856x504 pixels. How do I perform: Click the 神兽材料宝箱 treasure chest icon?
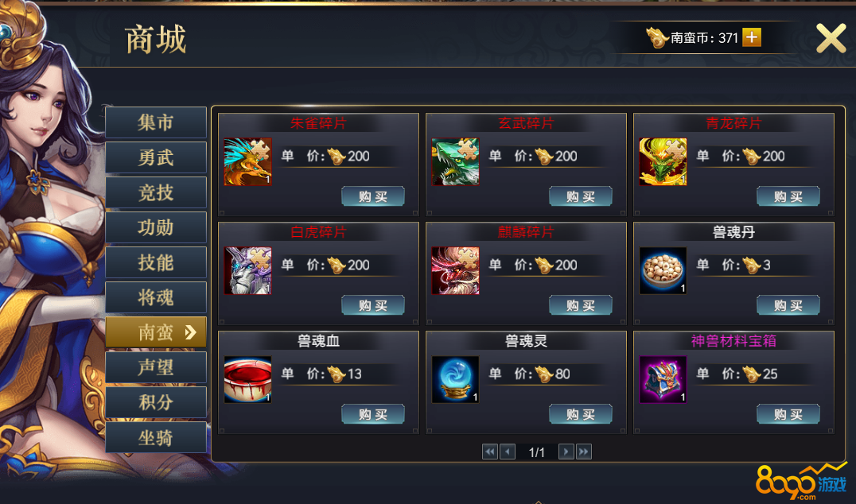point(663,380)
